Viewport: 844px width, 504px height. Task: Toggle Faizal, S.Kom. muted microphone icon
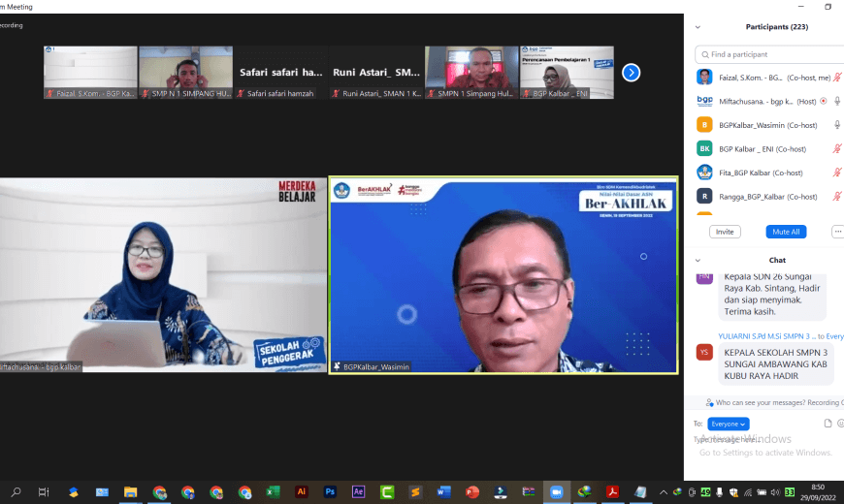[836, 77]
